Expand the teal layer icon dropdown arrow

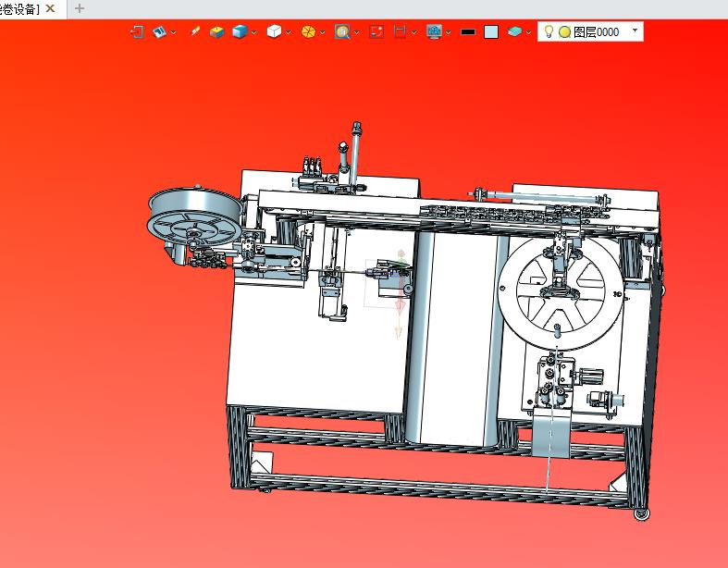click(528, 32)
